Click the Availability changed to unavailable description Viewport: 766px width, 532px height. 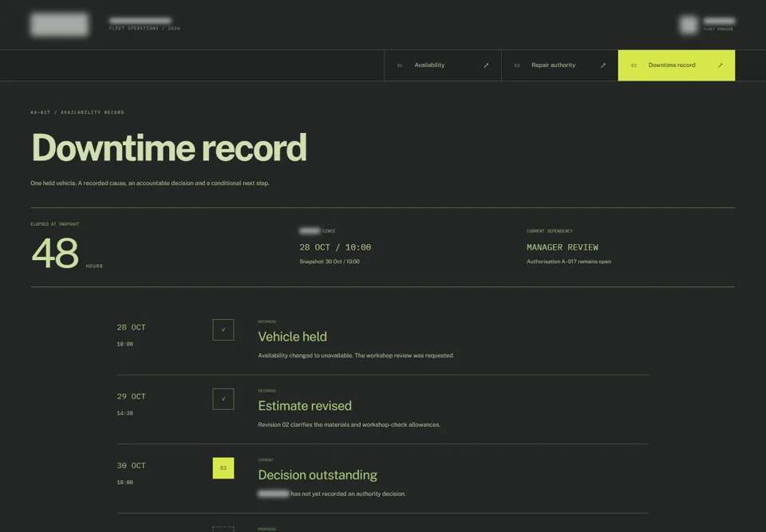(x=356, y=356)
